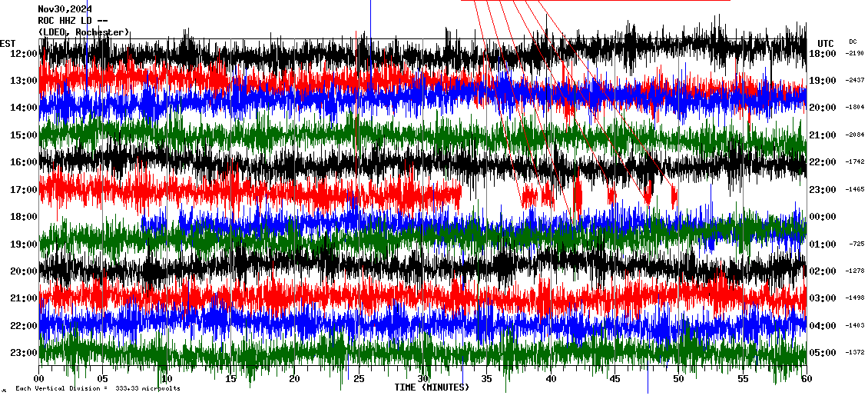Viewport: 868px width, 399px height.
Task: Click the 17:00 EST row label
Action: click(x=24, y=190)
